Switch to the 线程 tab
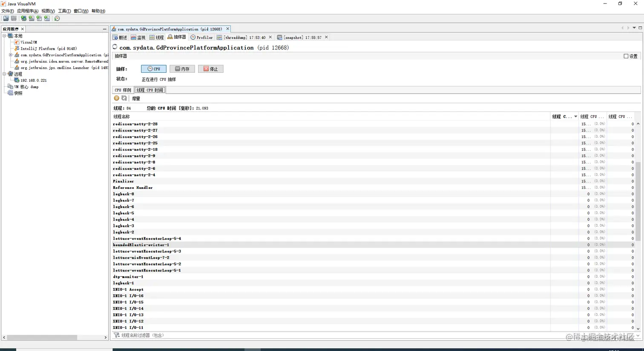 click(x=156, y=37)
